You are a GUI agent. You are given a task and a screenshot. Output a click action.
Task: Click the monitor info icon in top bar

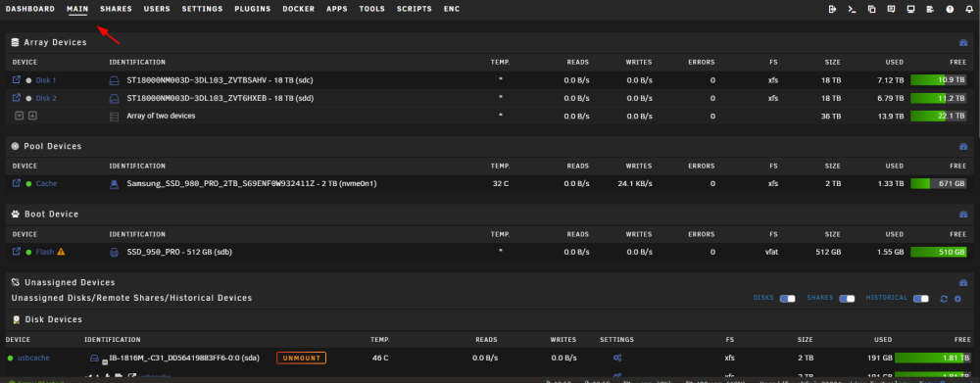(910, 10)
